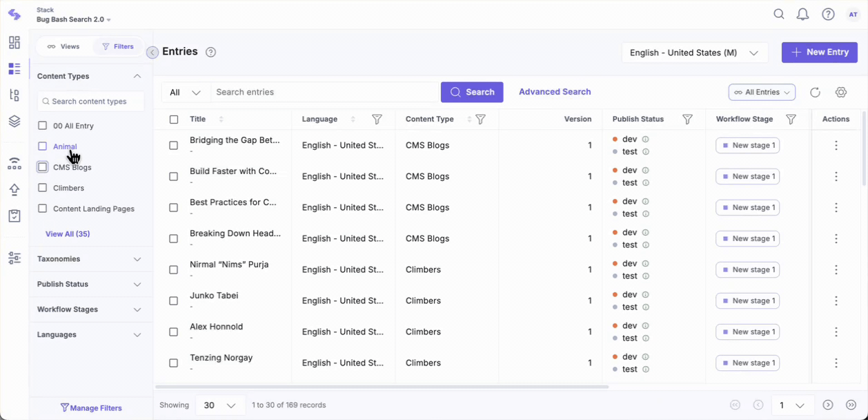Image resolution: width=868 pixels, height=420 pixels.
Task: Open the Publish Queue icon in left rail
Action: tap(14, 164)
